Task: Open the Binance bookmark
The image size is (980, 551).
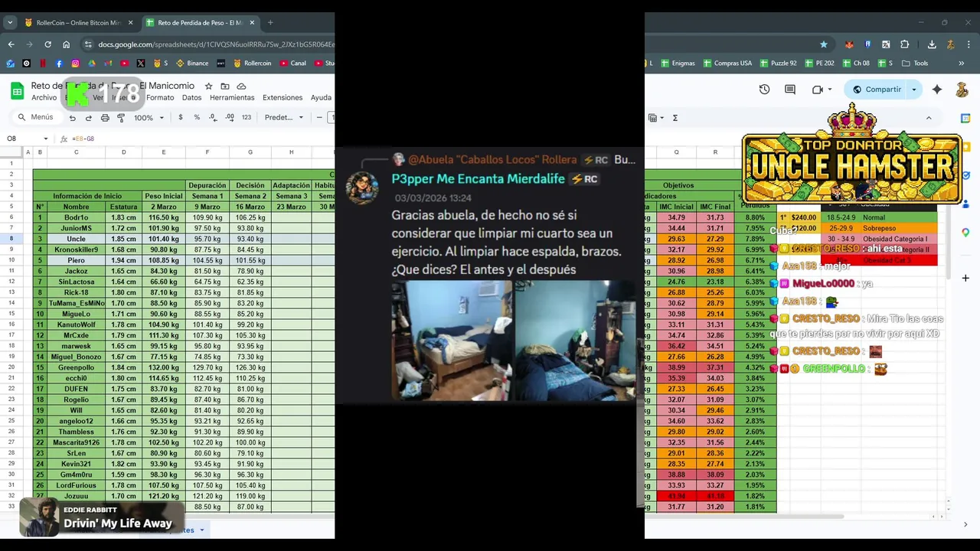Action: click(x=192, y=64)
